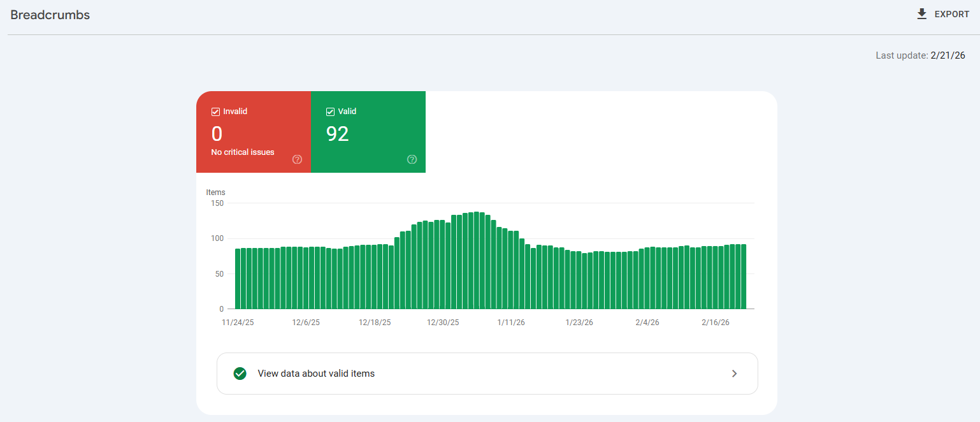Viewport: 980px width, 422px height.
Task: Click the Export download icon
Action: (x=921, y=13)
